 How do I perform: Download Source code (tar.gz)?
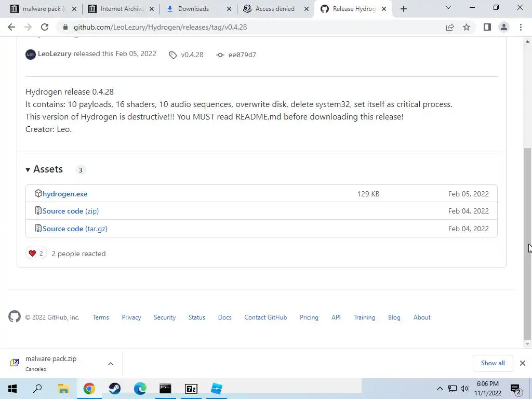pyautogui.click(x=75, y=229)
